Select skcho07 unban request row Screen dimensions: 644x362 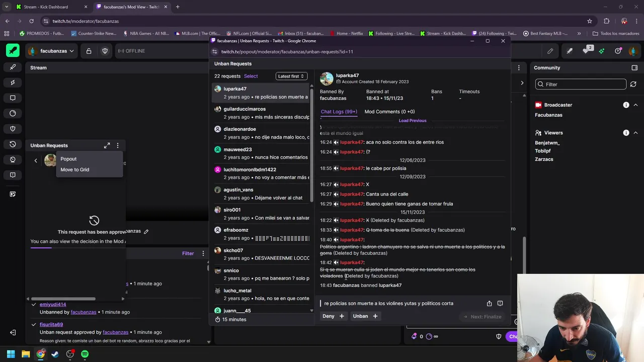(261, 254)
